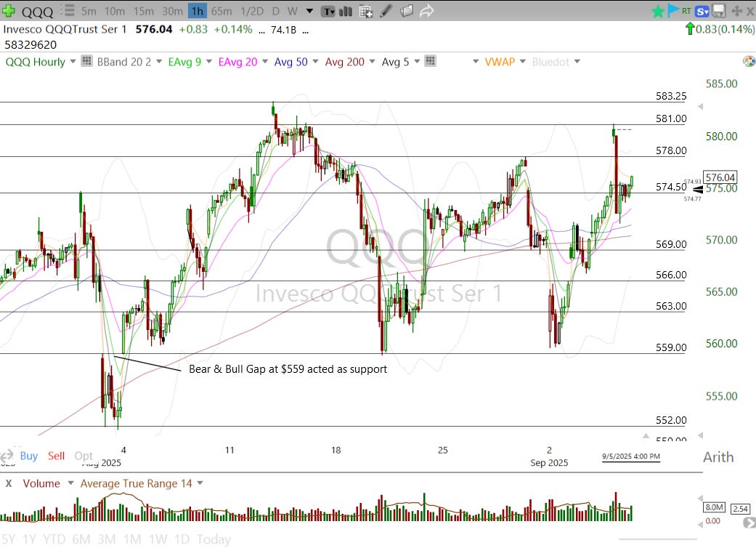The image size is (756, 548).
Task: Switch to 65m timeframe
Action: (x=221, y=11)
